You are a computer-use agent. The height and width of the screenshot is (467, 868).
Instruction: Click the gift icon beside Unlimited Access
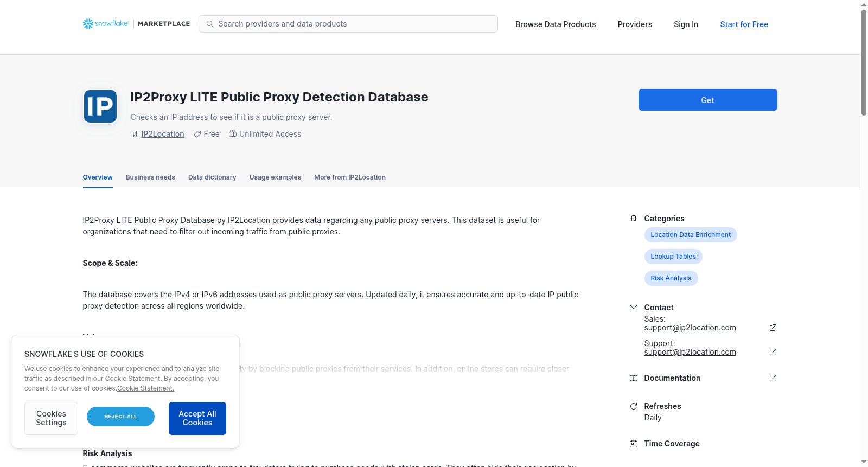coord(233,133)
